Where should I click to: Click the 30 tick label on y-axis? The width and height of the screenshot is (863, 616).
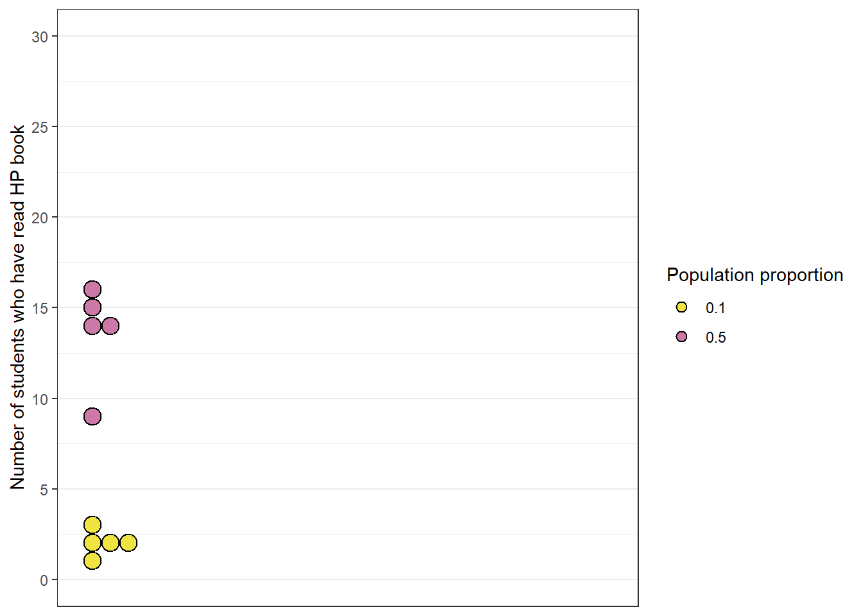click(x=40, y=37)
